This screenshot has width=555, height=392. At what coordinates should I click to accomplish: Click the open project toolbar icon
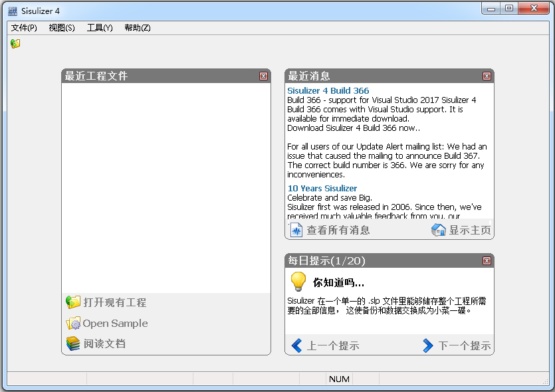[15, 44]
